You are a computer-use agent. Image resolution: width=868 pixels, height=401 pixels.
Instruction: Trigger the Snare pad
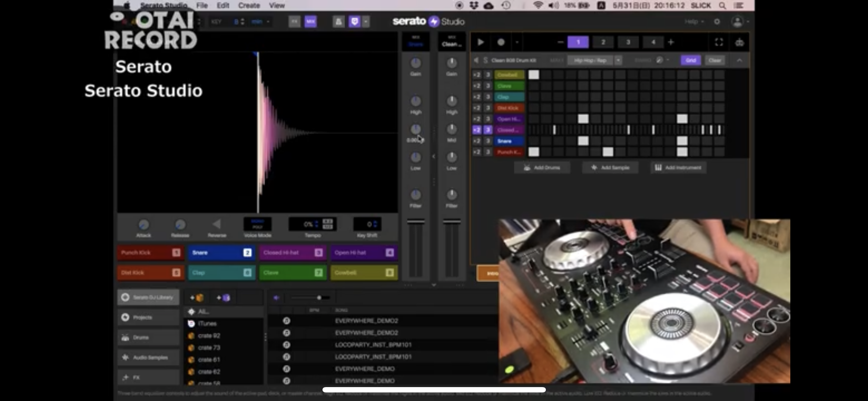point(222,252)
